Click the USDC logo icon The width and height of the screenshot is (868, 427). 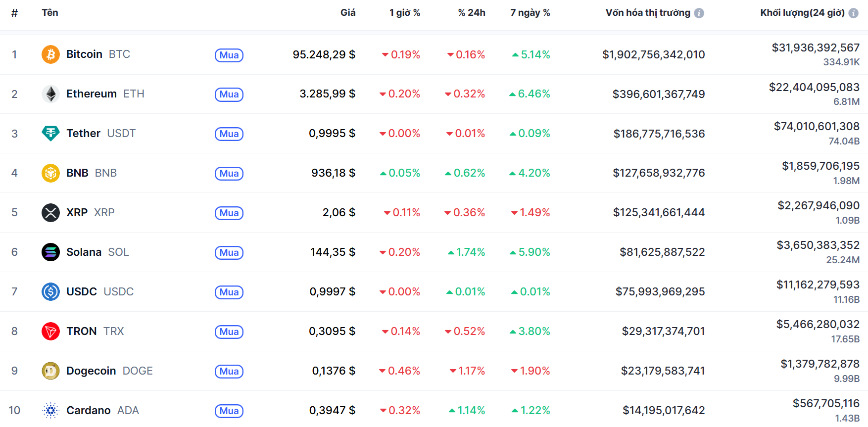(50, 292)
